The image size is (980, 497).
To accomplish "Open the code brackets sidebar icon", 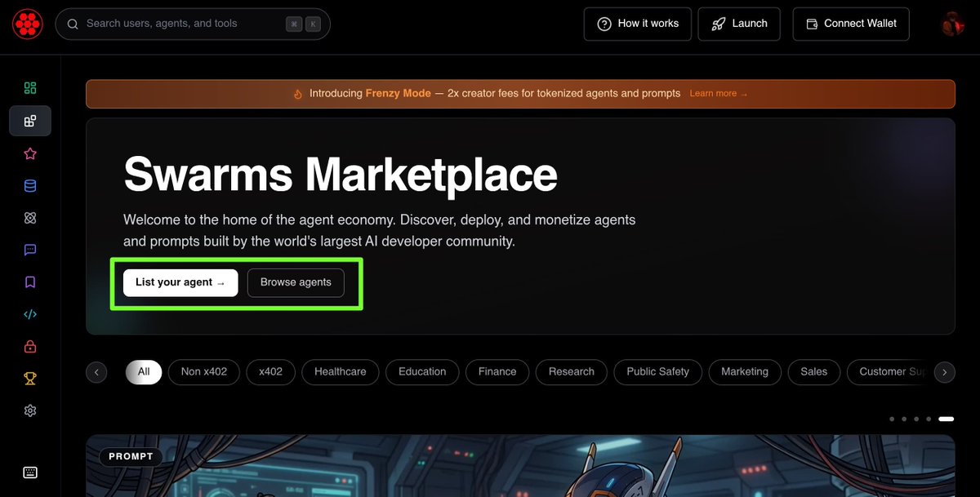I will (x=30, y=314).
